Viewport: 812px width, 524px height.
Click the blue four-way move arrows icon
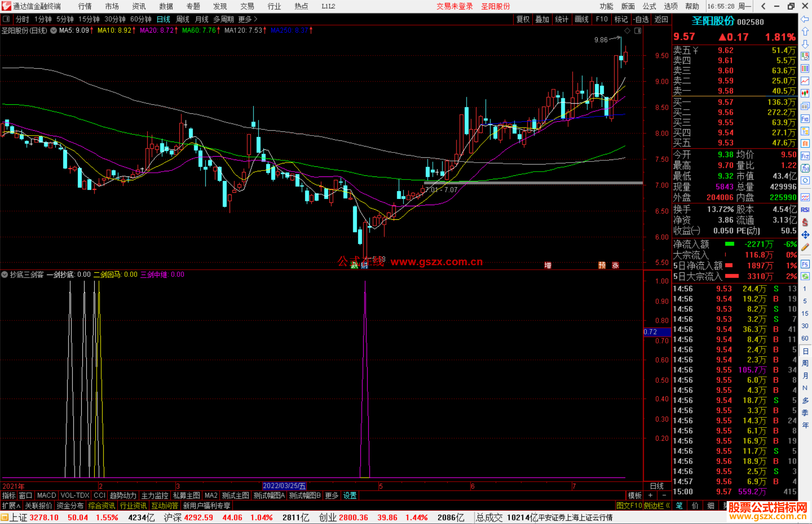tap(805, 235)
